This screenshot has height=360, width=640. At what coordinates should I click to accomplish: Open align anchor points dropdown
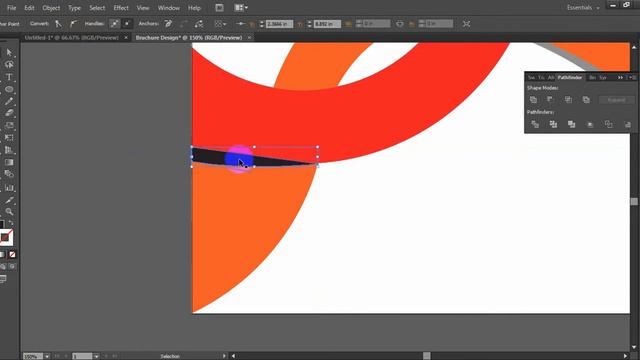coord(220,24)
